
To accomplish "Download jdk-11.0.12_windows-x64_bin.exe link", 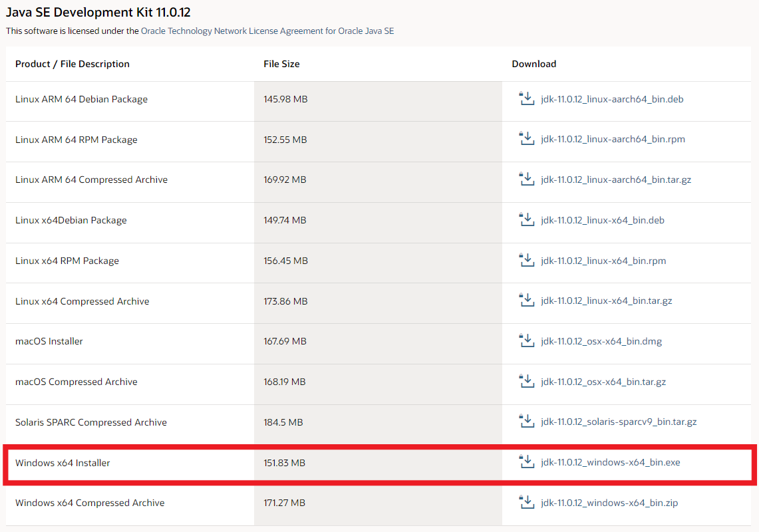I will 611,462.
